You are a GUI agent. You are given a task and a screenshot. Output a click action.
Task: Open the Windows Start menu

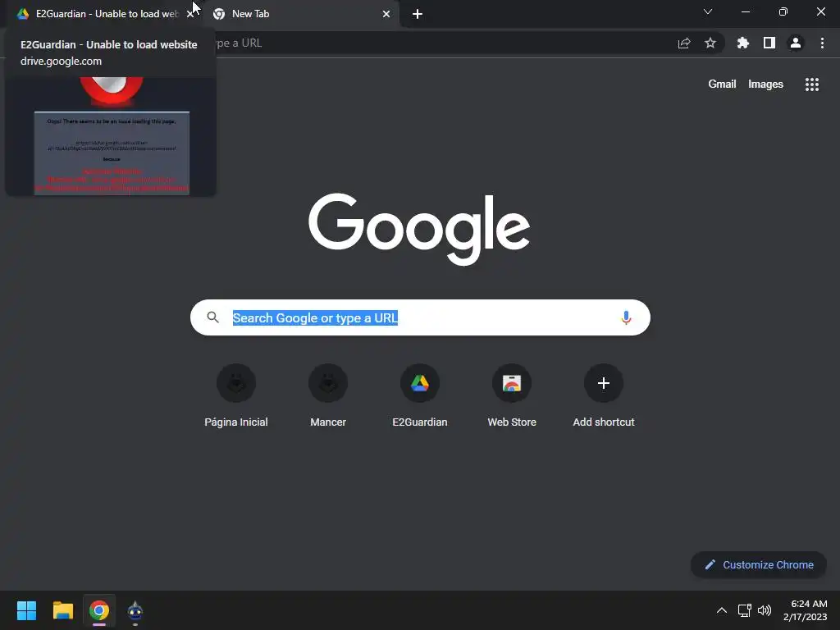click(27, 610)
